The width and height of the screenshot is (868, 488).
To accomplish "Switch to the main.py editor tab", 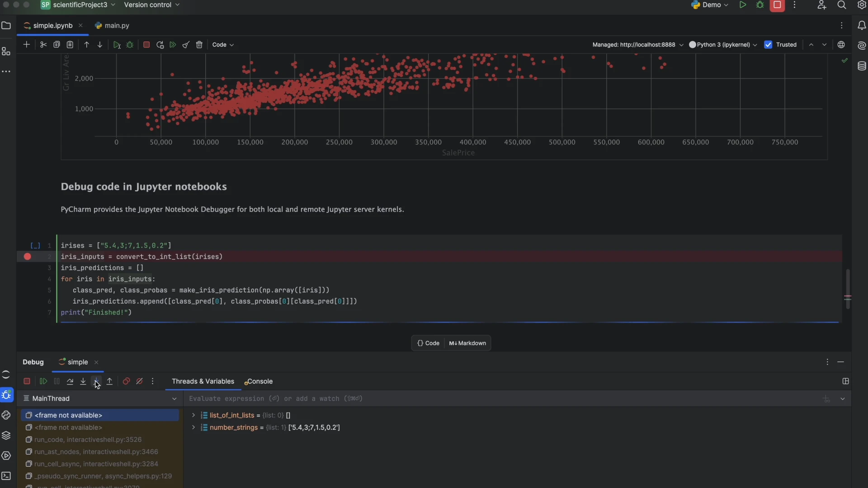I will pos(112,26).
